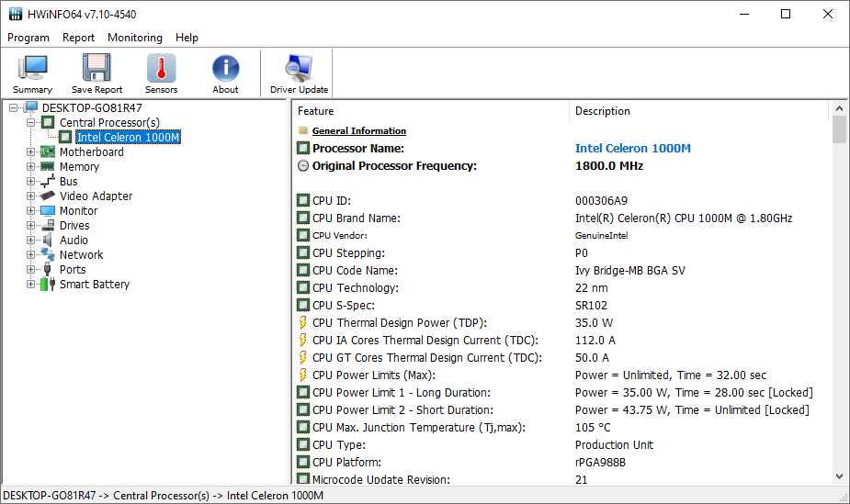Open the Sensors thermometer icon

(161, 68)
